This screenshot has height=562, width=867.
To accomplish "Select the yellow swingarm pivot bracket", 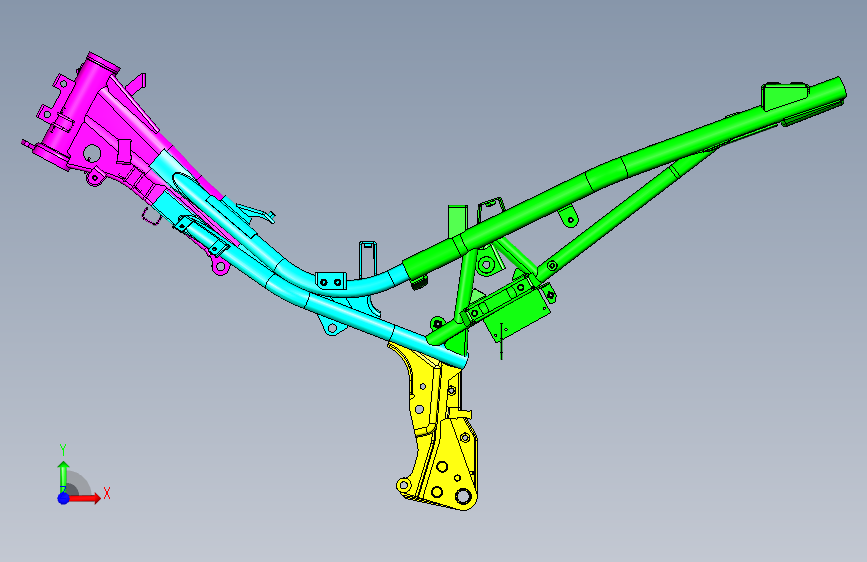I will click(440, 437).
